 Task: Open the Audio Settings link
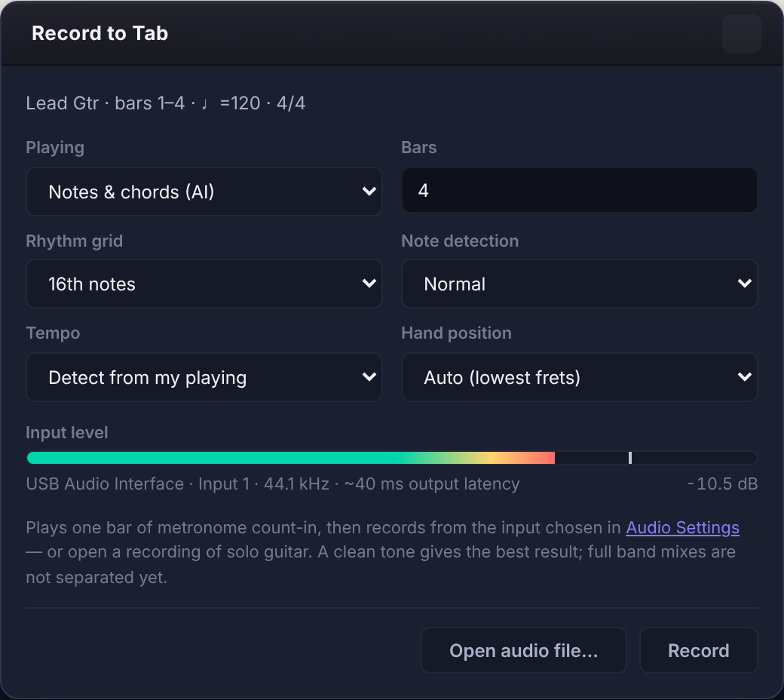(682, 528)
